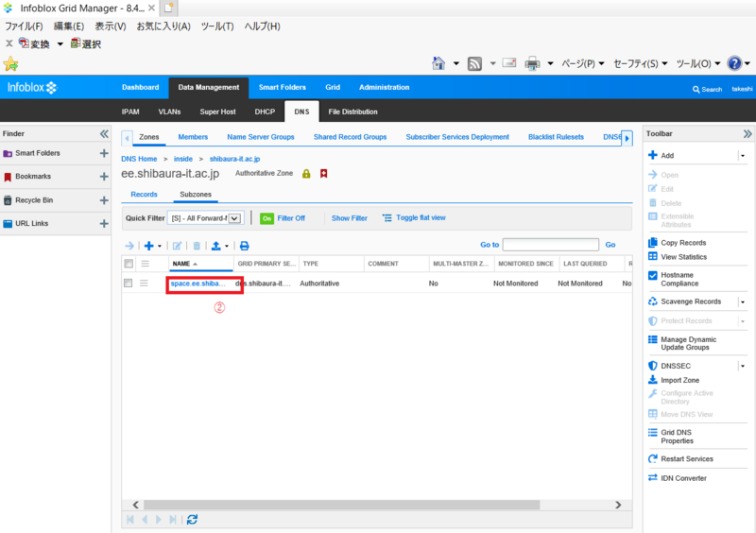Click the favorites star icon
This screenshot has width=756, height=533.
(10, 63)
